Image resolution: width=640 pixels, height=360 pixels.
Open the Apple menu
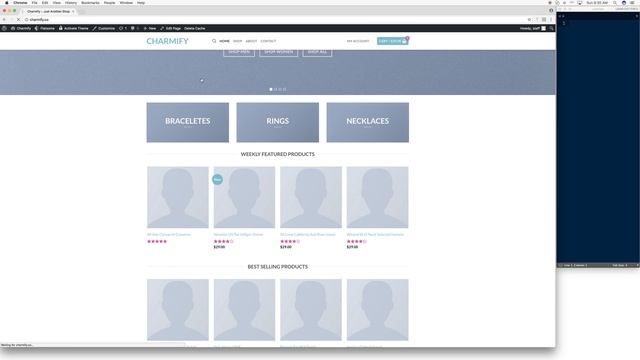pyautogui.click(x=7, y=2)
